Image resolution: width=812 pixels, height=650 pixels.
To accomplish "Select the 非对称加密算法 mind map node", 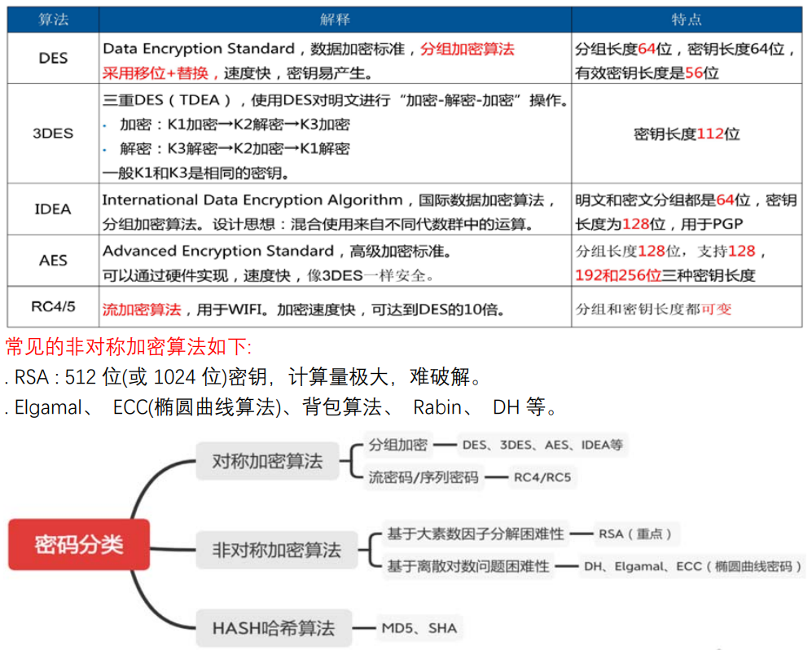I will tap(277, 550).
